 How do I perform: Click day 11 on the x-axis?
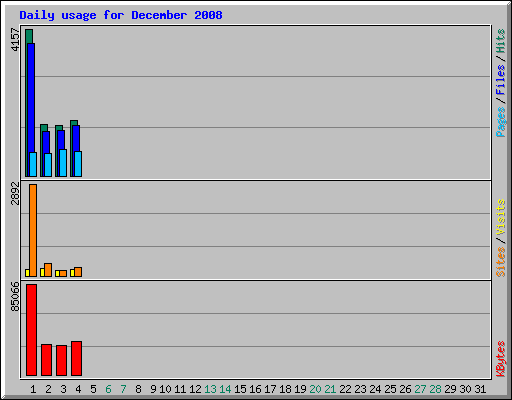pos(180,389)
